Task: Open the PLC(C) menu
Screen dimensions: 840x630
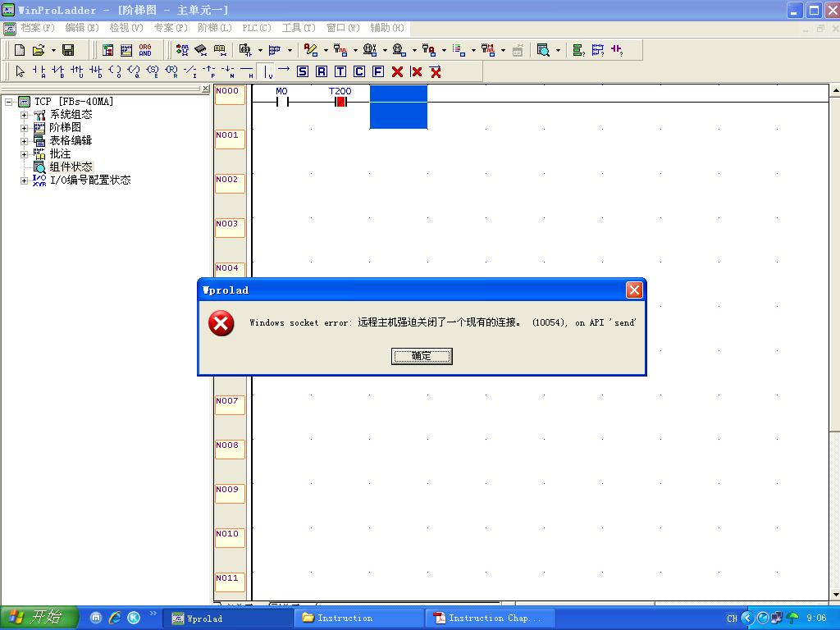Action: coord(256,28)
